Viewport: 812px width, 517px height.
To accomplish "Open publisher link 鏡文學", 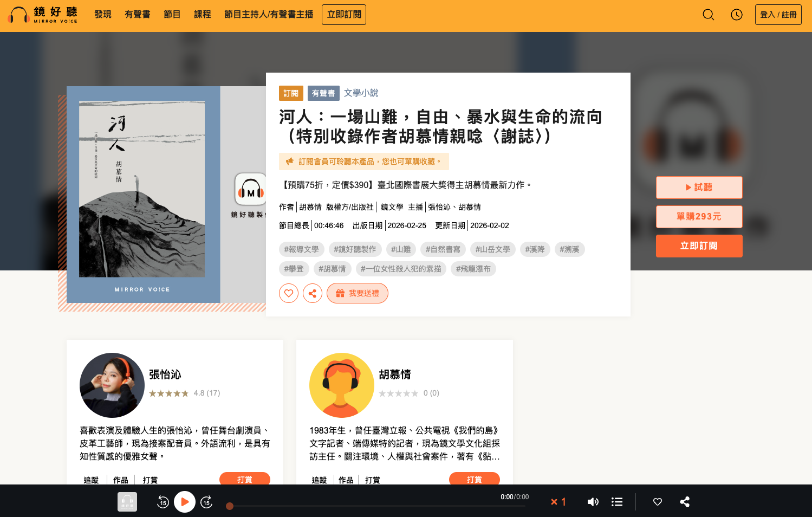I will (x=392, y=207).
